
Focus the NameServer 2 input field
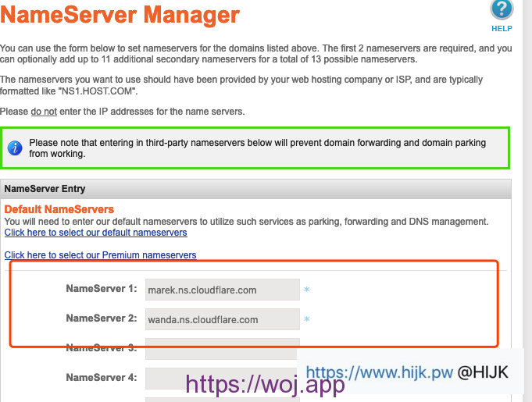[222, 319]
